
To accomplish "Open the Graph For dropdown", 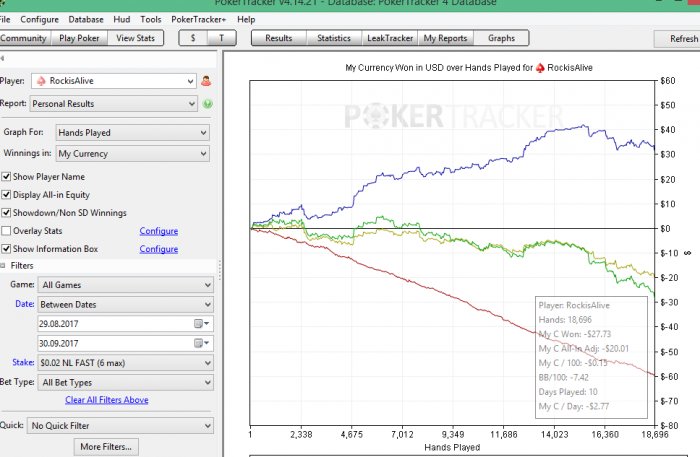I will click(x=133, y=133).
